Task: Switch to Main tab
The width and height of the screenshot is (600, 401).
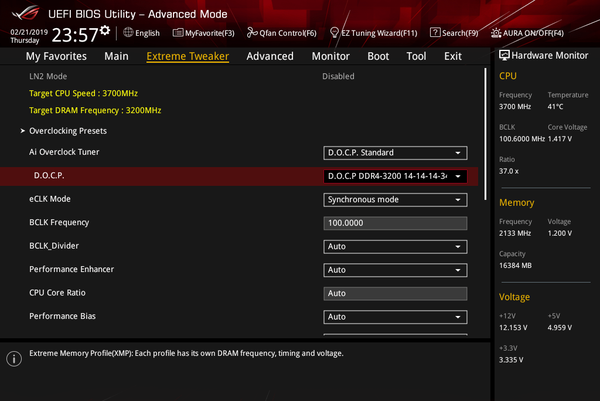Action: tap(116, 56)
